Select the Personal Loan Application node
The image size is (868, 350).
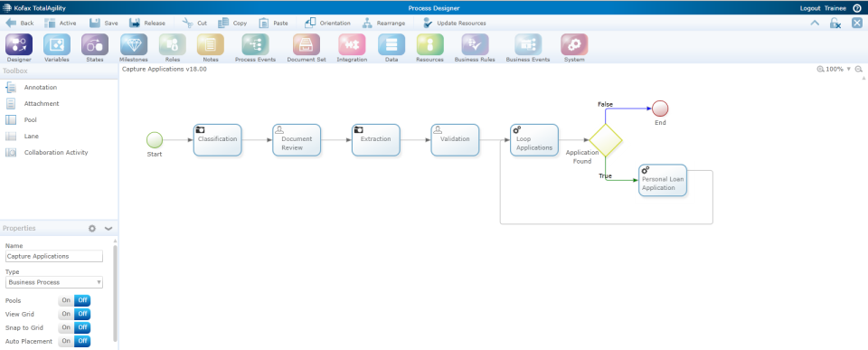pyautogui.click(x=663, y=180)
